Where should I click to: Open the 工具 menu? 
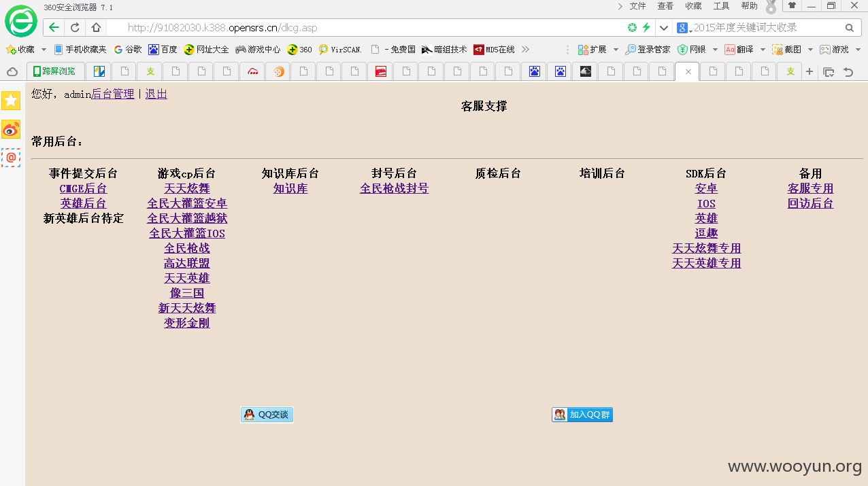[x=721, y=6]
